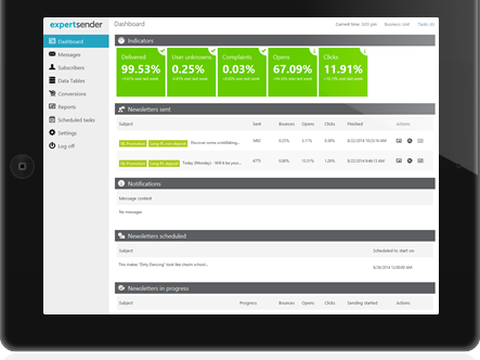Image resolution: width=480 pixels, height=360 pixels.
Task: Click NL Promotion tag in Today (Monday) row
Action: click(133, 163)
